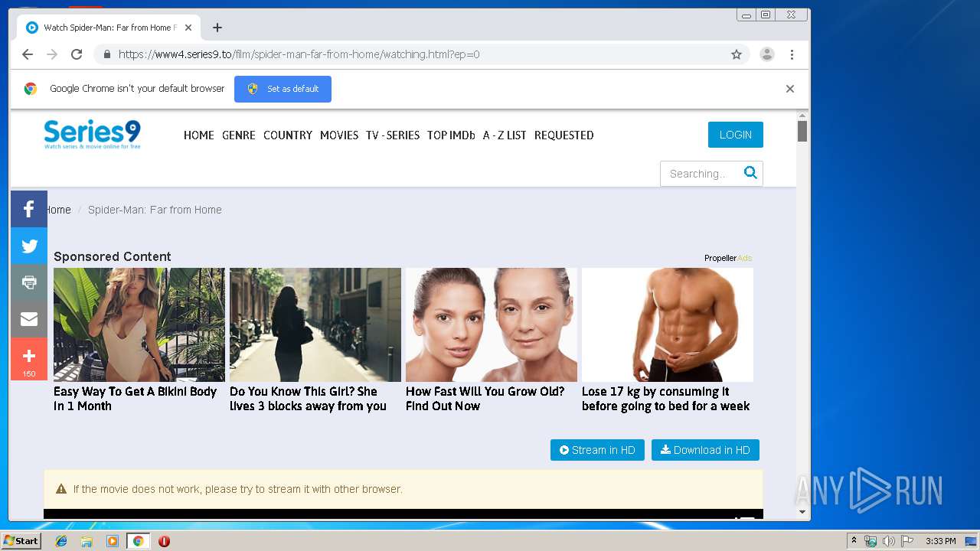Open Chrome profile avatar icon
Image resolution: width=980 pixels, height=551 pixels.
point(766,54)
